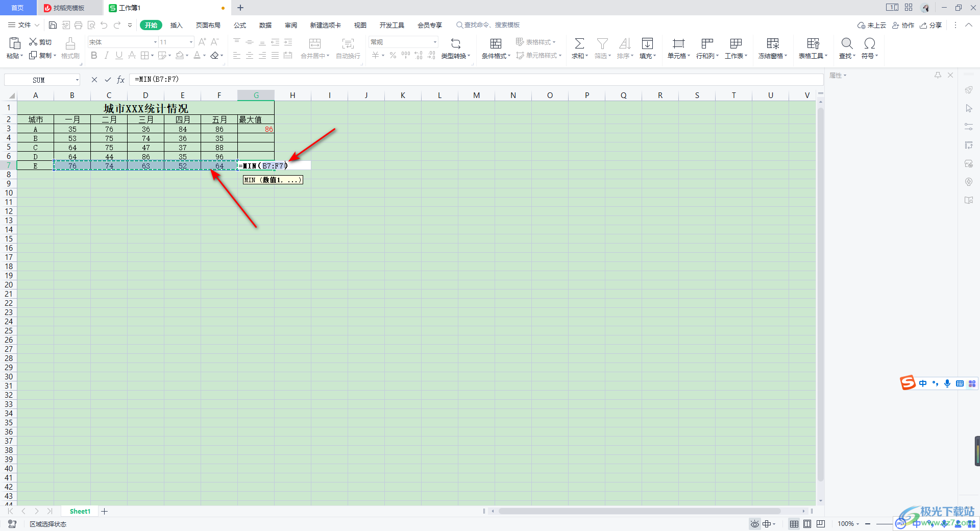980x531 pixels.
Task: Click the Find magnifier icon
Action: [x=847, y=44]
